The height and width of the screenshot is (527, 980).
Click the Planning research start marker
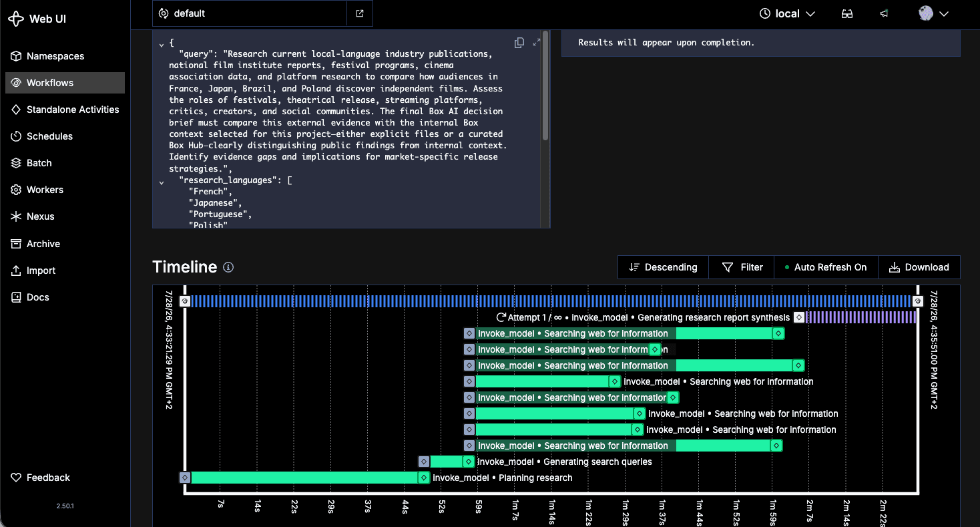(x=186, y=478)
